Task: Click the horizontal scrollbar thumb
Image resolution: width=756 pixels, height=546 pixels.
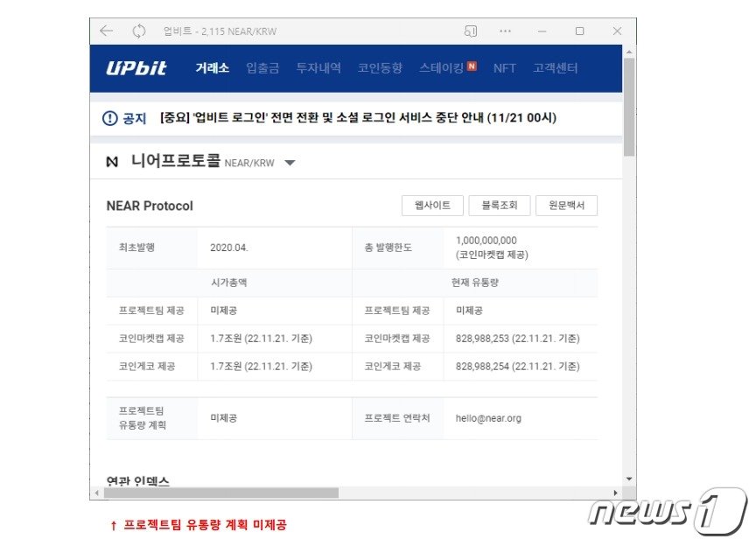Action: pyautogui.click(x=221, y=493)
